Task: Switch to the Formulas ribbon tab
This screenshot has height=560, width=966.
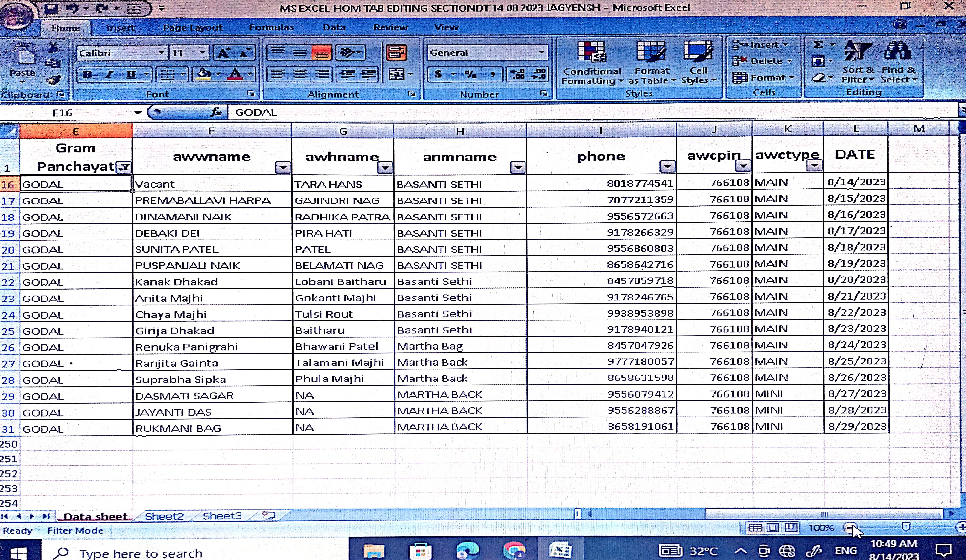Action: (271, 28)
